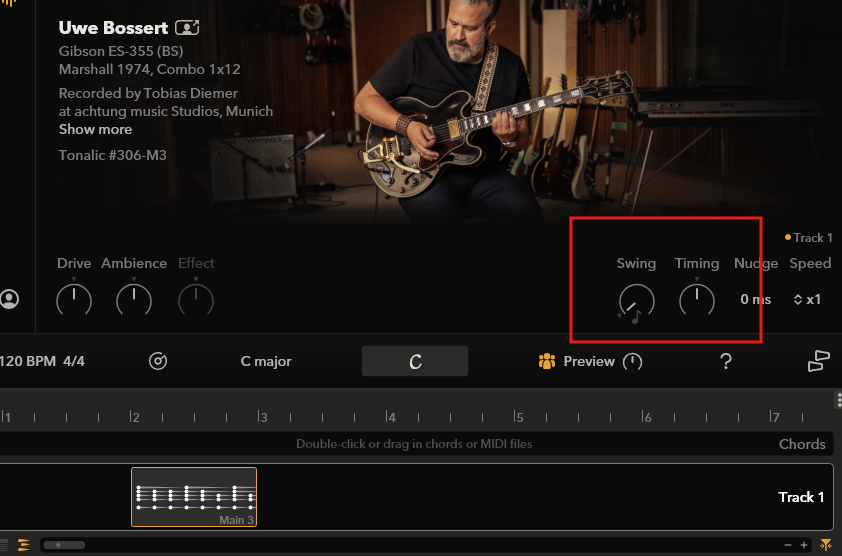Screen dimensions: 842x556
Task: Open help with the question mark icon
Action: click(x=726, y=362)
